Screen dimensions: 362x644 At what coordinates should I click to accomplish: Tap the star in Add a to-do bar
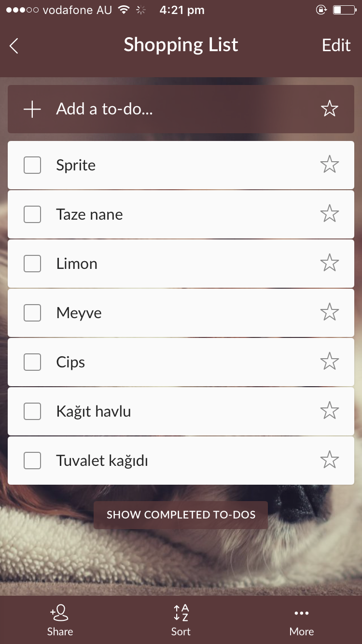[x=330, y=109]
